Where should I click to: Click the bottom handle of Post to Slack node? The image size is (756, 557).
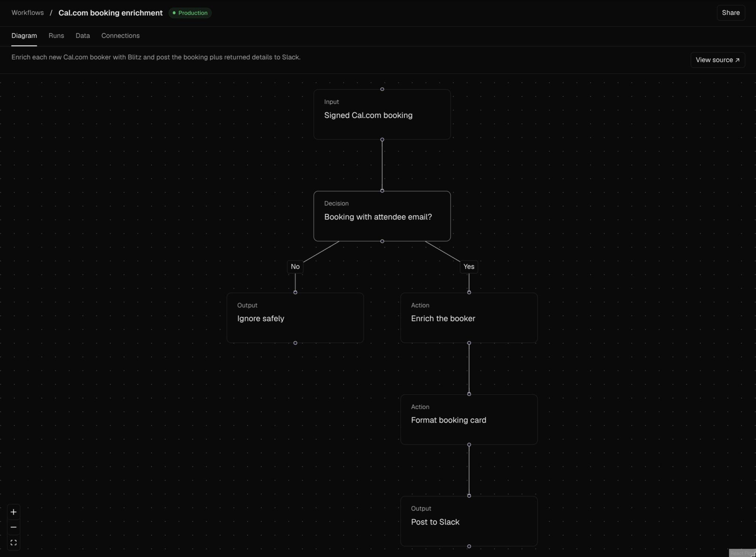(469, 546)
